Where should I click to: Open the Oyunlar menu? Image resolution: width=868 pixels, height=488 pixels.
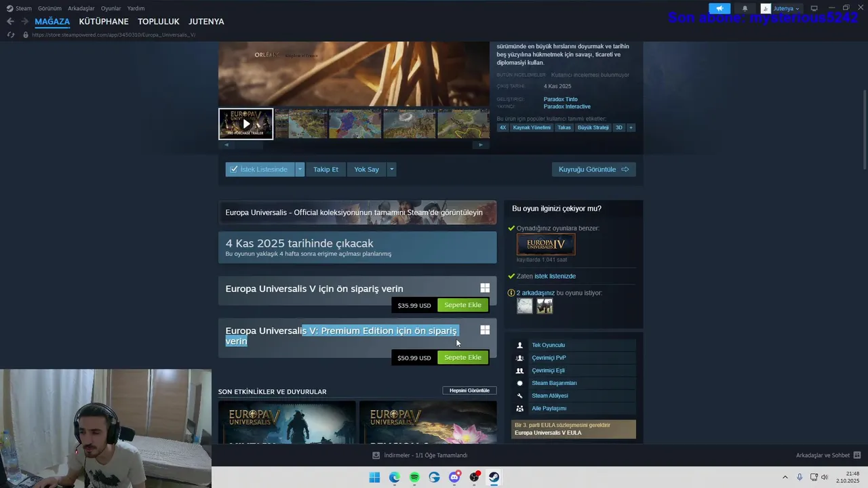(111, 8)
